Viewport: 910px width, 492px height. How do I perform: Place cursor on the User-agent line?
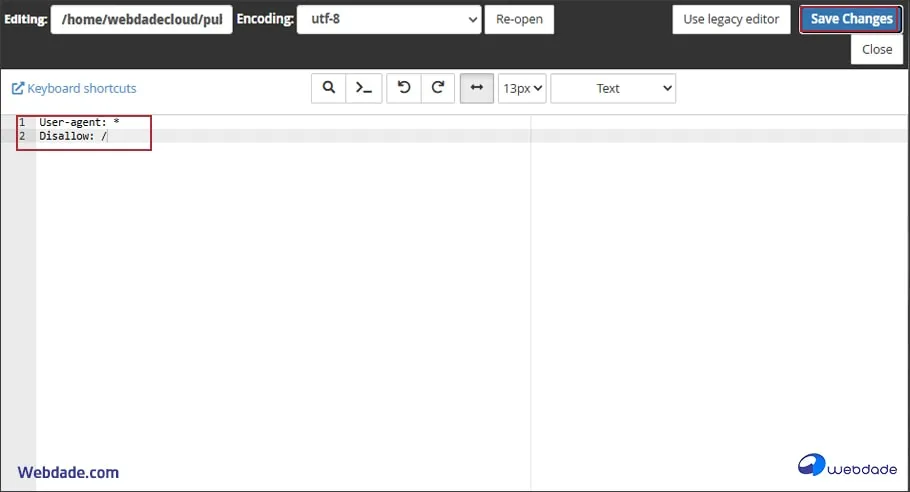coord(79,122)
